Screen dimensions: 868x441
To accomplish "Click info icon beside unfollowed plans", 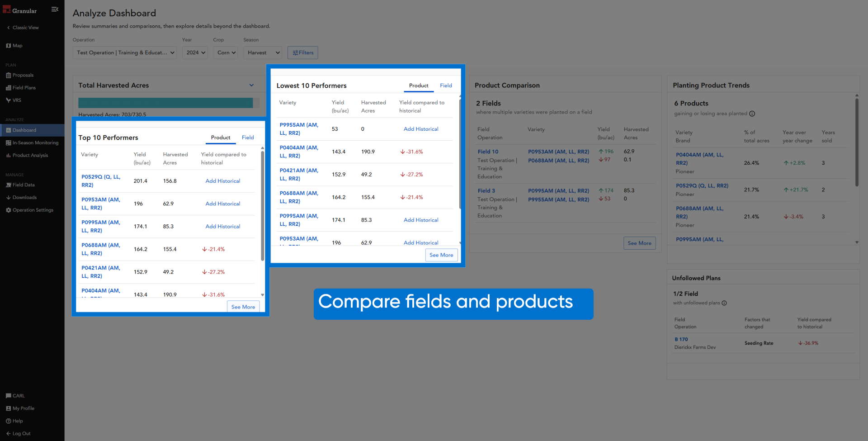I will coord(724,303).
